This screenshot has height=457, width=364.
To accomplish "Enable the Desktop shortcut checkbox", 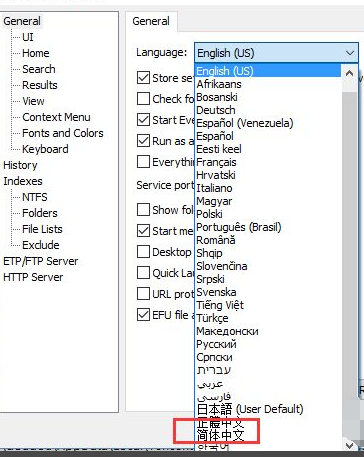I will (143, 252).
